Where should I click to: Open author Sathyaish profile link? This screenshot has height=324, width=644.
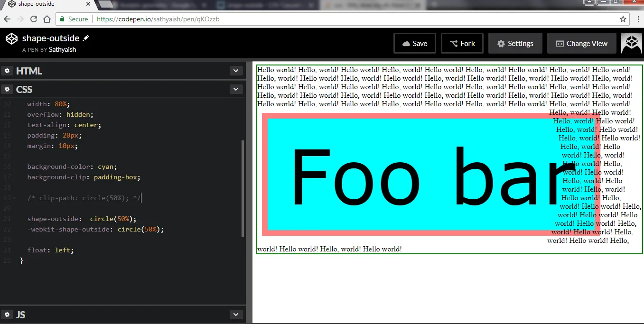coord(62,49)
